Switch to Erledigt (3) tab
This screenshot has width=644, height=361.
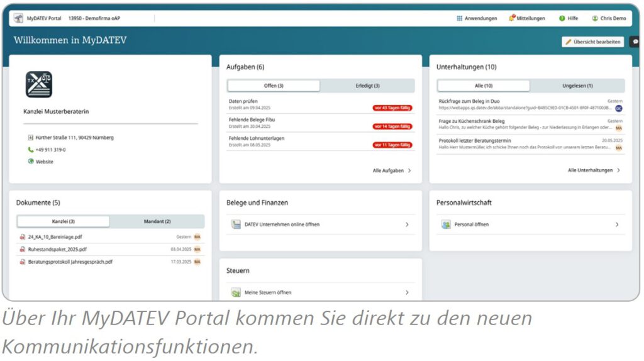coord(367,86)
